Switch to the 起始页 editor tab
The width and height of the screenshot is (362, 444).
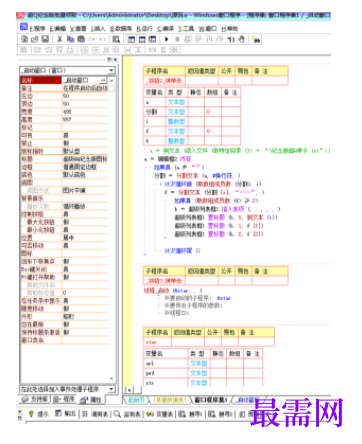tap(137, 399)
